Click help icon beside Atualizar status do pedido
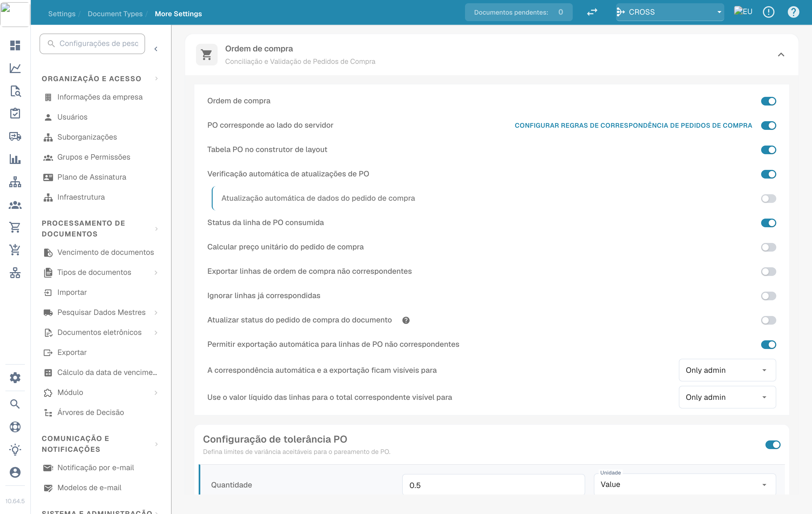The width and height of the screenshot is (812, 514). click(x=406, y=320)
